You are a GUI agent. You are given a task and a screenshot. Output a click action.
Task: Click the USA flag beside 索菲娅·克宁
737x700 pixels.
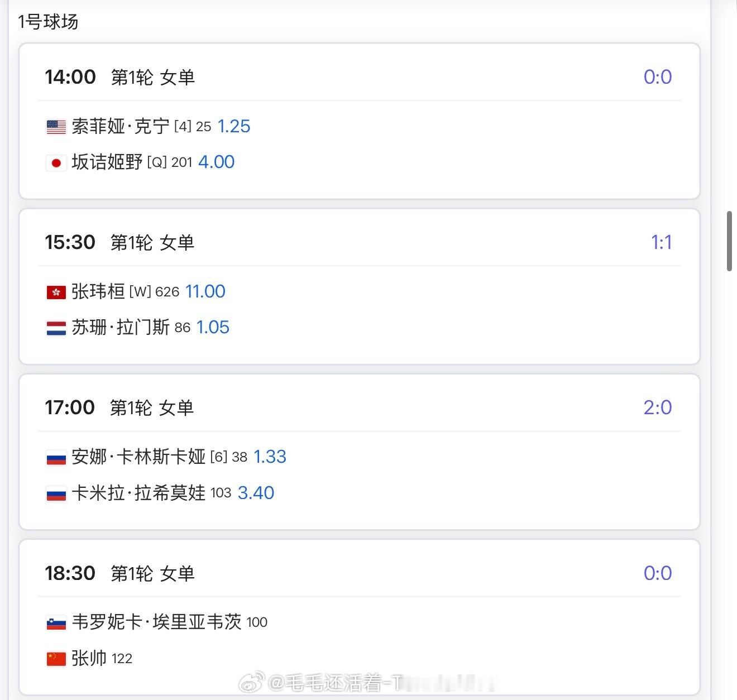click(56, 127)
